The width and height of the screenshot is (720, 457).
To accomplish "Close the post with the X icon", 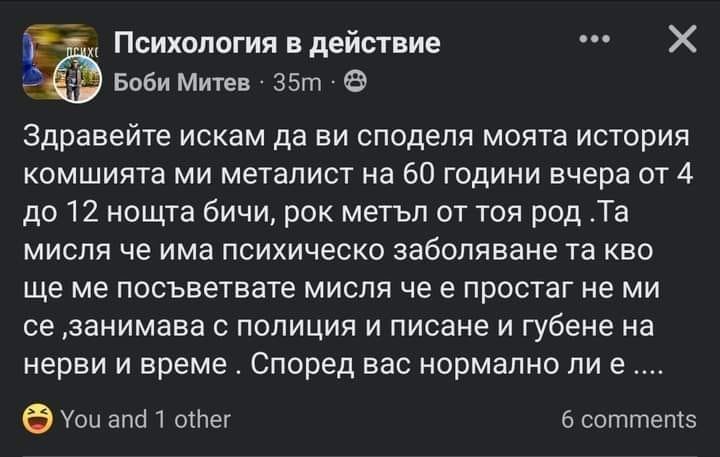I will pyautogui.click(x=679, y=42).
